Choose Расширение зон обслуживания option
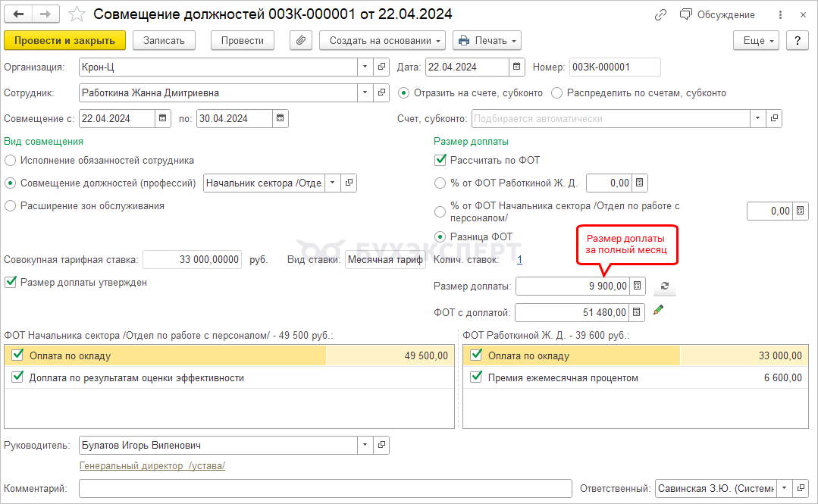Screen dimensions: 818x504 click(x=10, y=206)
